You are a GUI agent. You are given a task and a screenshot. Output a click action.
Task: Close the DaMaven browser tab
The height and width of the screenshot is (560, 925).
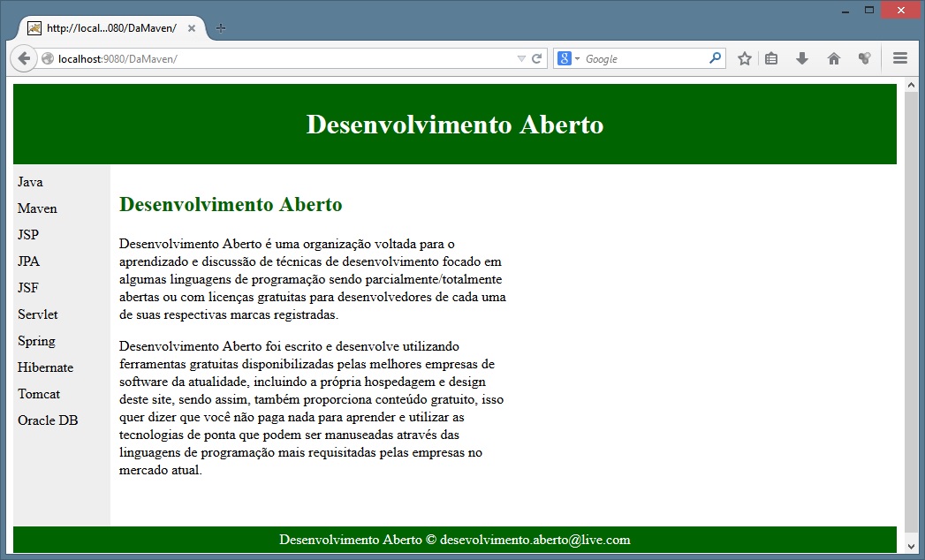point(192,27)
